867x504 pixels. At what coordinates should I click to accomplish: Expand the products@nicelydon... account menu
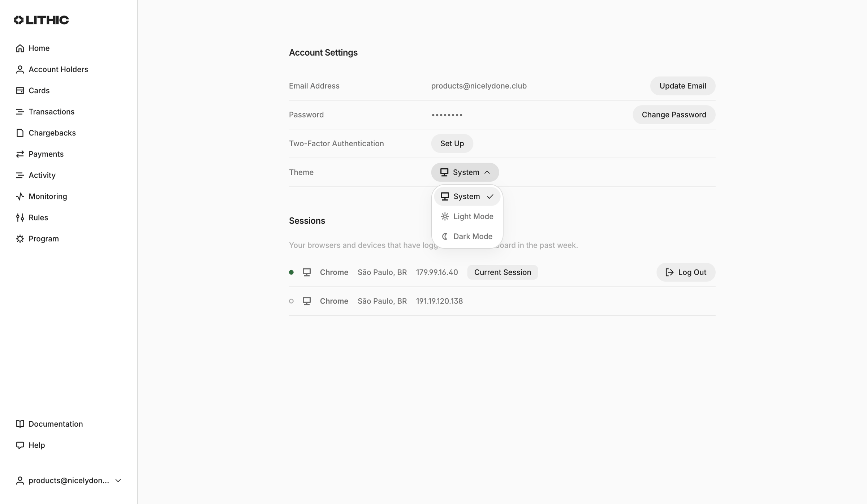pyautogui.click(x=69, y=481)
